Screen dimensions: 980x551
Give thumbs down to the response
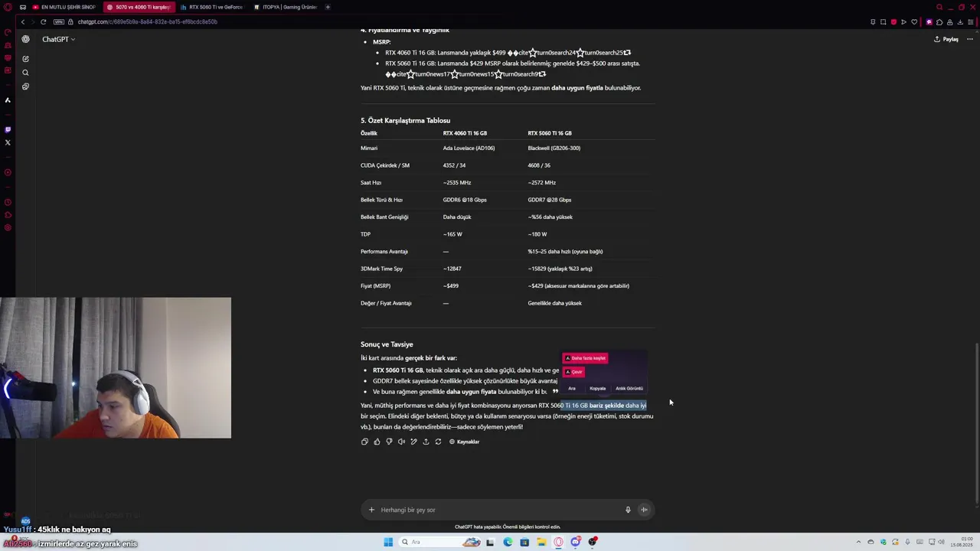(x=389, y=442)
